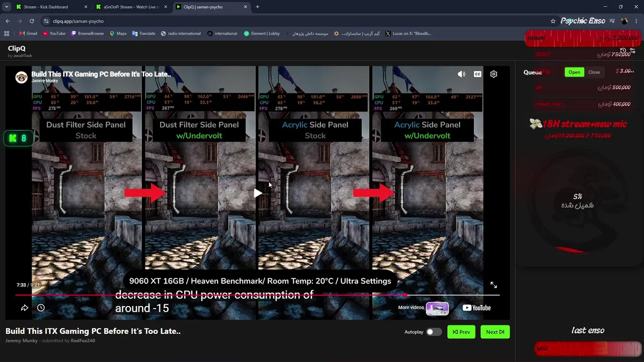Open the YouTube logo link in player
Image resolution: width=644 pixels, height=362 pixels.
pos(476,308)
